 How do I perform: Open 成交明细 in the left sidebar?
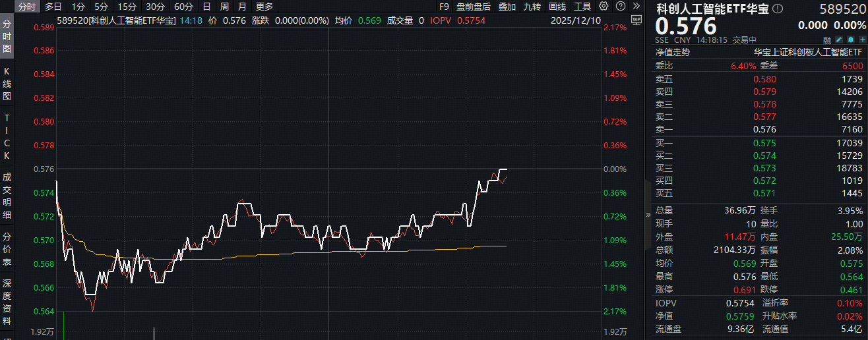click(x=7, y=197)
